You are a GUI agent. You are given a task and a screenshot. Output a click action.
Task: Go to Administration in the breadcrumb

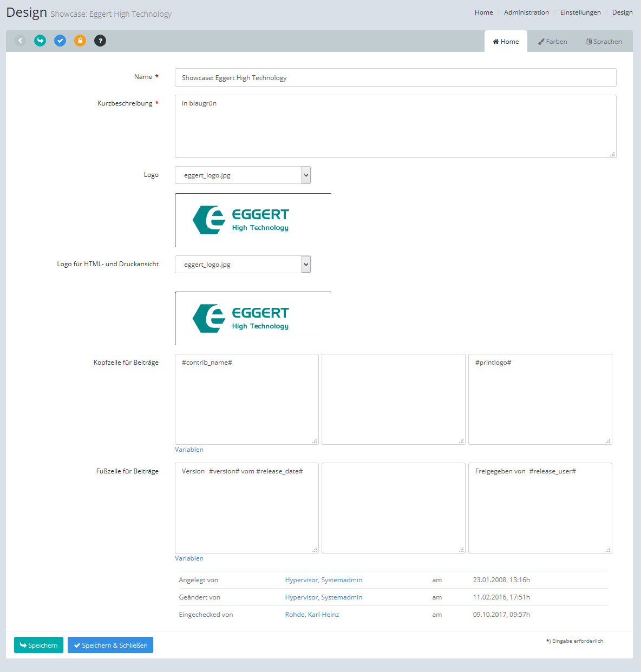click(526, 12)
